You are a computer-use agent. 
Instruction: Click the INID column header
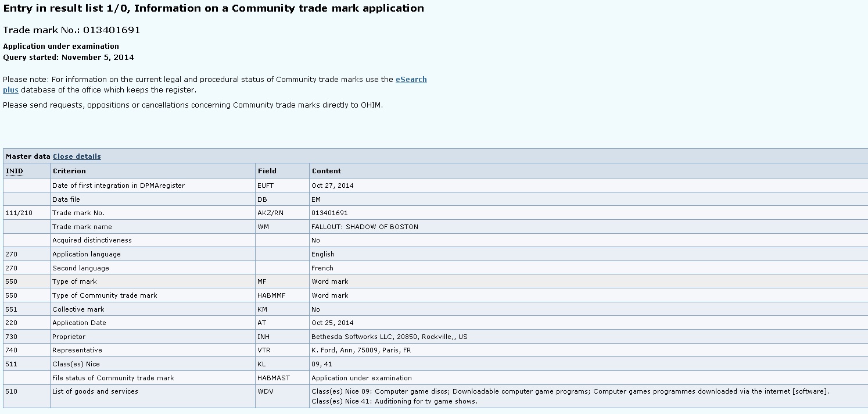[x=15, y=171]
